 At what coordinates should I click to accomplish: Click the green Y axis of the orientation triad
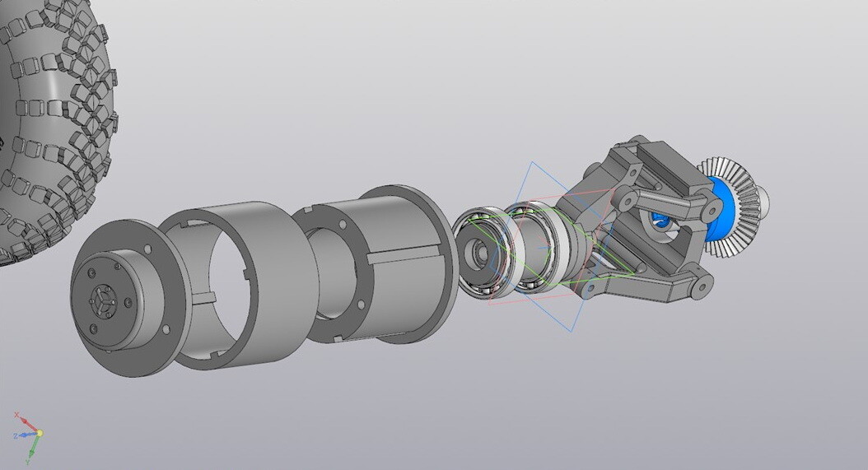(x=33, y=449)
